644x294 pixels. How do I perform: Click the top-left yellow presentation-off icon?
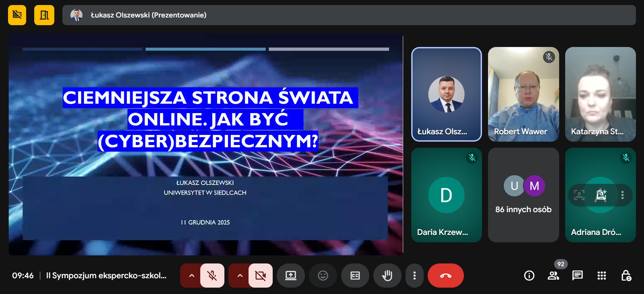[x=17, y=15]
